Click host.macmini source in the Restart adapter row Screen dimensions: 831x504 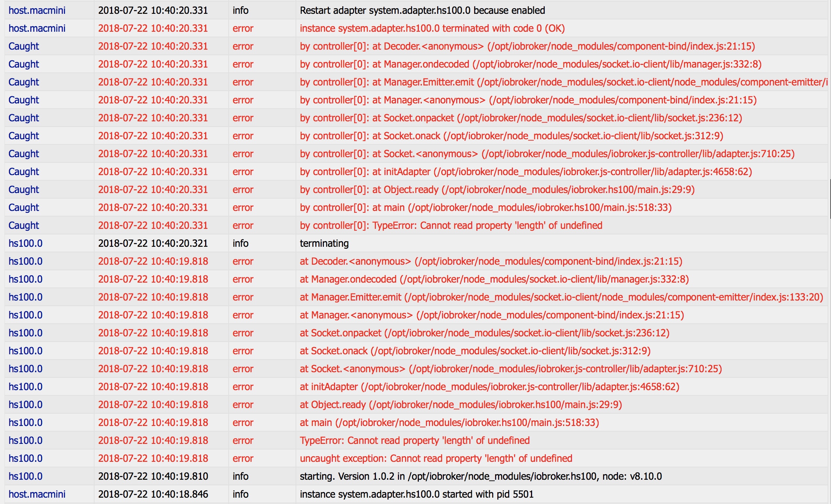tap(37, 10)
